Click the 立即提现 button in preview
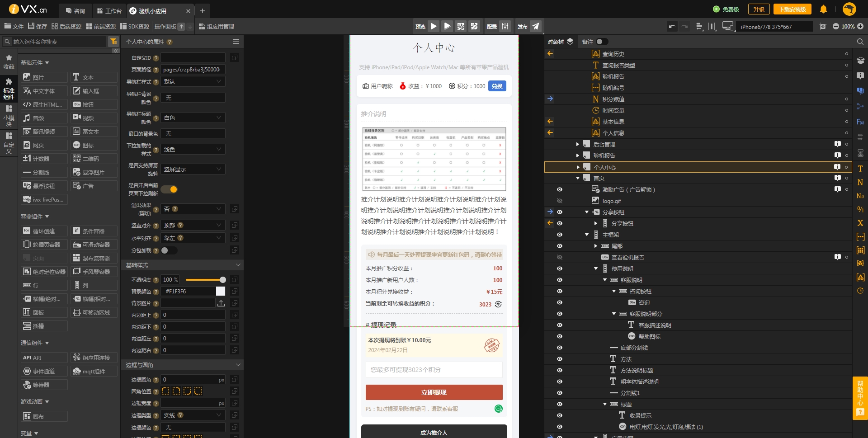 (x=434, y=392)
